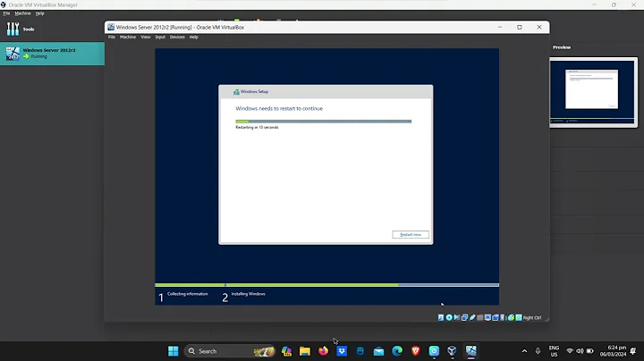The image size is (644, 361).
Task: Open Machine menu in VirtualBox Manager
Action: [x=22, y=13]
